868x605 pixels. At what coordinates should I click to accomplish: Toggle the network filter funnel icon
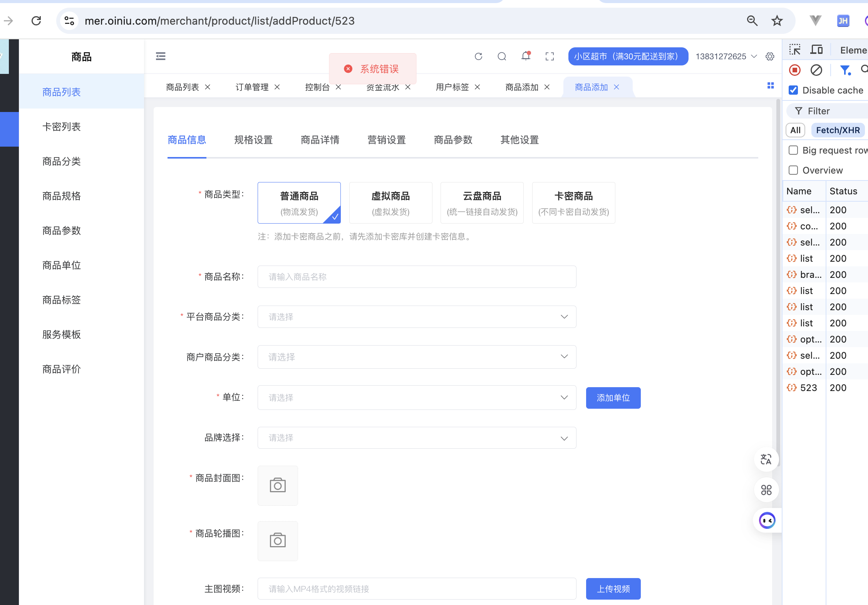[x=845, y=70]
